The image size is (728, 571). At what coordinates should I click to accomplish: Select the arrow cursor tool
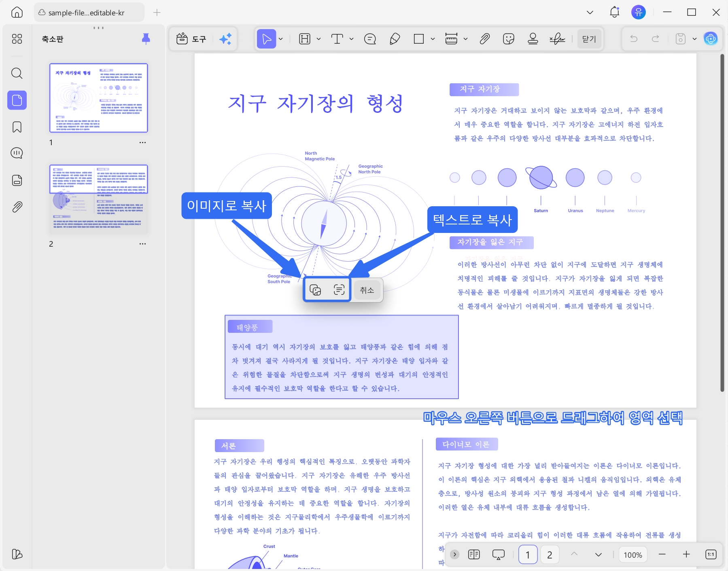tap(266, 39)
